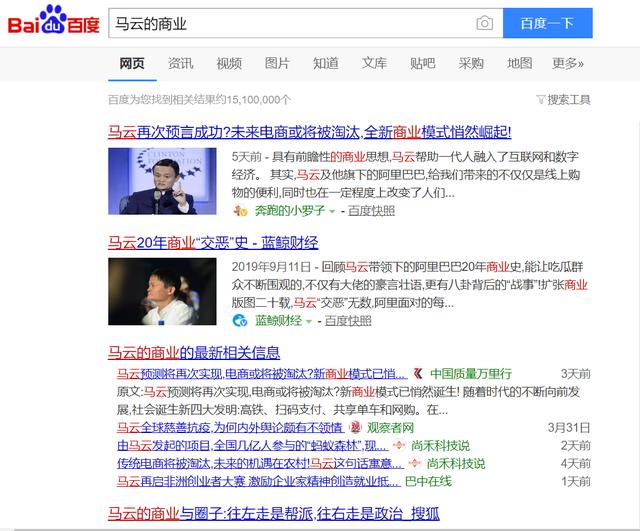Click the 奔跑的小罗子 author avatar icon
This screenshot has height=531, width=640.
coord(240,211)
